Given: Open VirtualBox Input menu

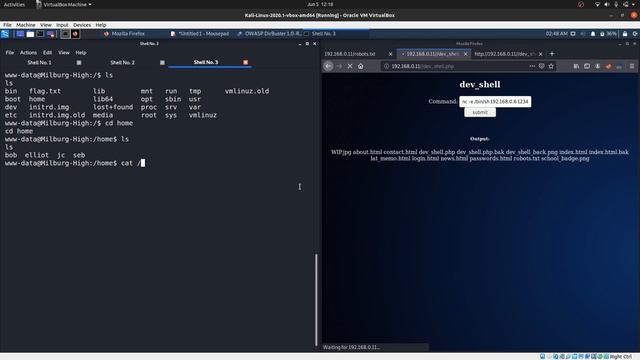Looking at the screenshot, I should [x=62, y=25].
